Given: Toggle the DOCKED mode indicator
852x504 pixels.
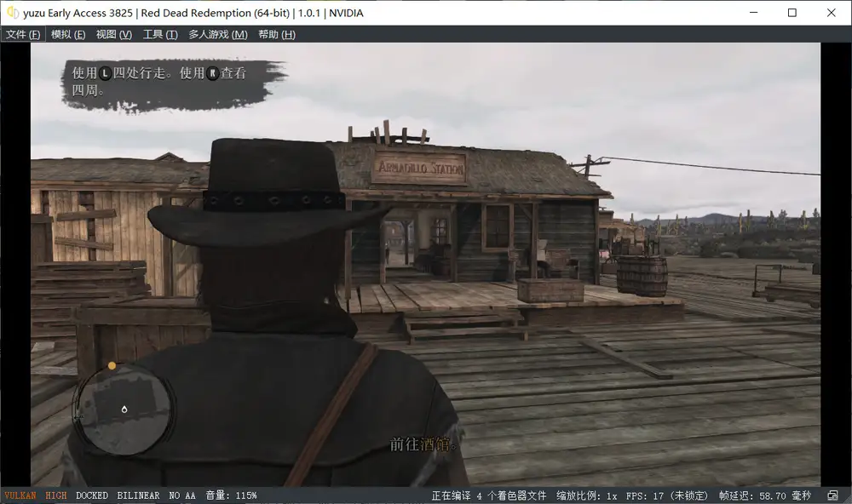Looking at the screenshot, I should (x=92, y=495).
